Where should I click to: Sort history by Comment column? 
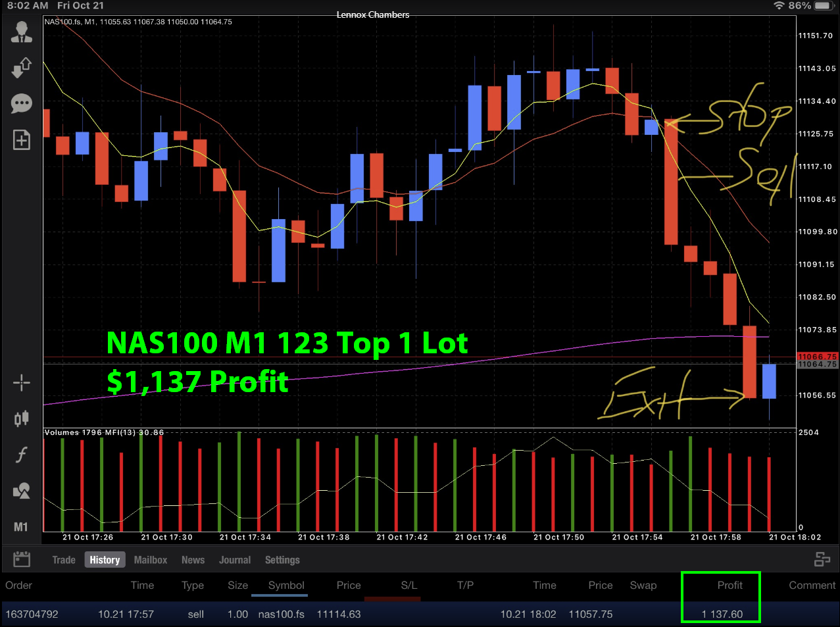pos(812,585)
